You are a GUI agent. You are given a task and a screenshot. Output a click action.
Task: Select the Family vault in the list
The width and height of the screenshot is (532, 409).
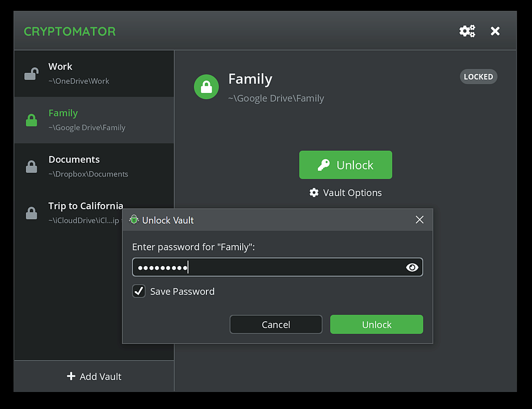(94, 120)
